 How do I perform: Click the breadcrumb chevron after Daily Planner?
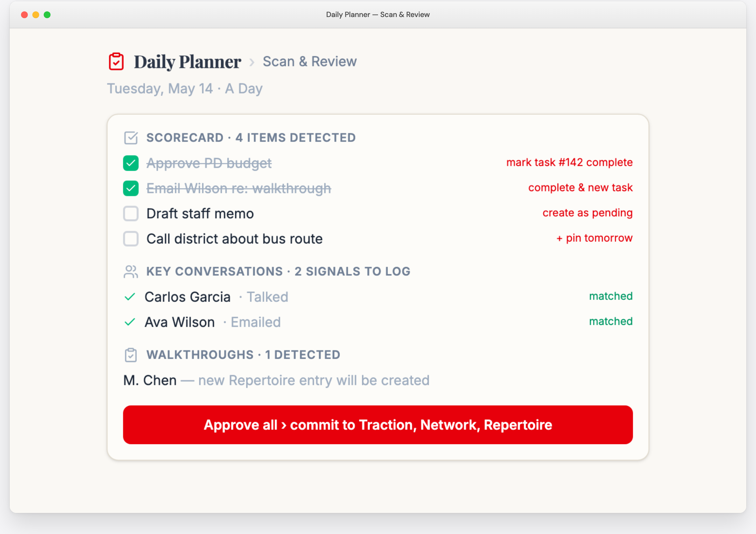click(252, 62)
